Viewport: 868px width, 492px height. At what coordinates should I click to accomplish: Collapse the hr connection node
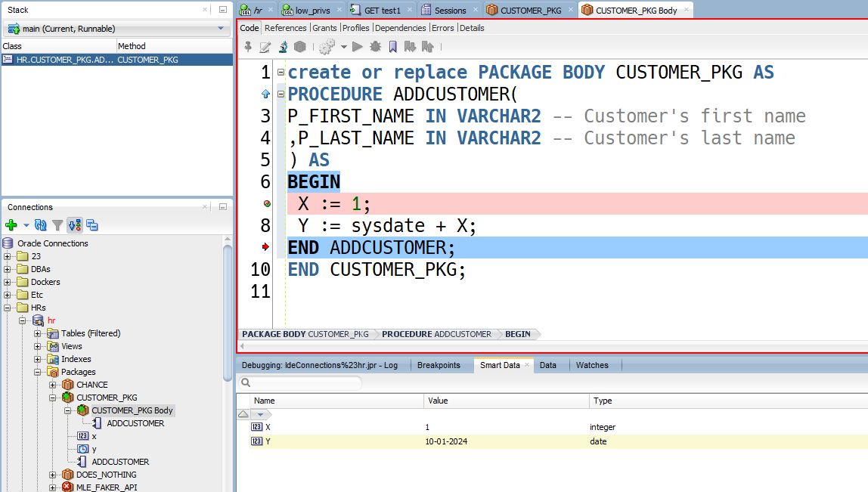click(x=22, y=320)
